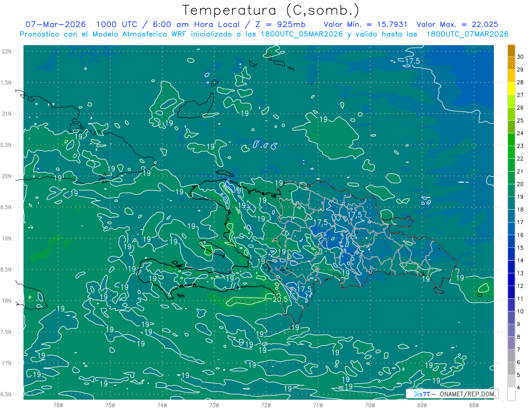Image resolution: width=532 pixels, height=411 pixels.
Task: Click the '73W' longitude axis label
Action: coord(214,405)
